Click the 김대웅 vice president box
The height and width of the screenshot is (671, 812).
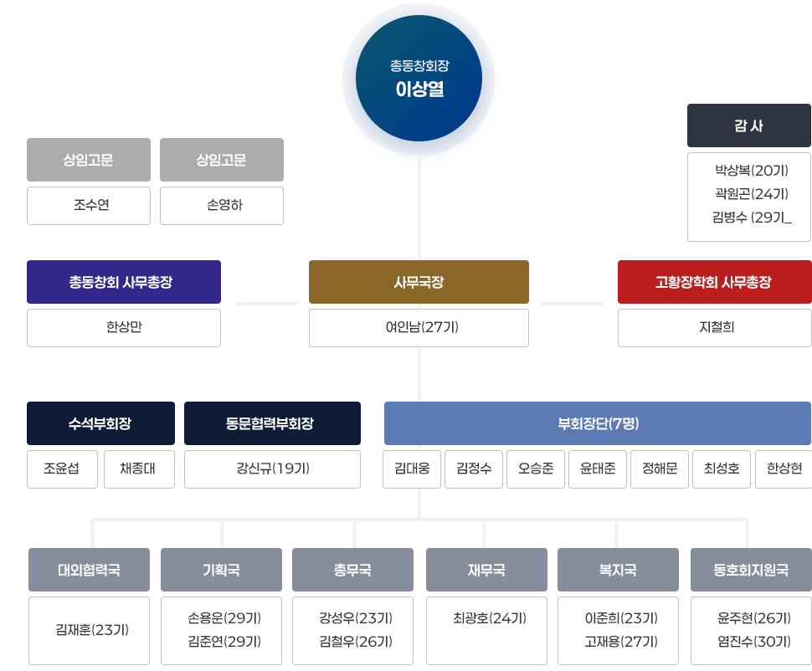pyautogui.click(x=412, y=469)
